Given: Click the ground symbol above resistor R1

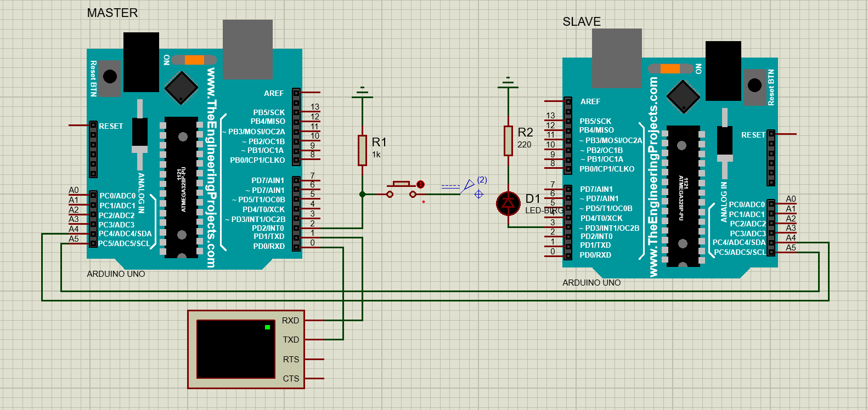Looking at the screenshot, I should (x=362, y=93).
